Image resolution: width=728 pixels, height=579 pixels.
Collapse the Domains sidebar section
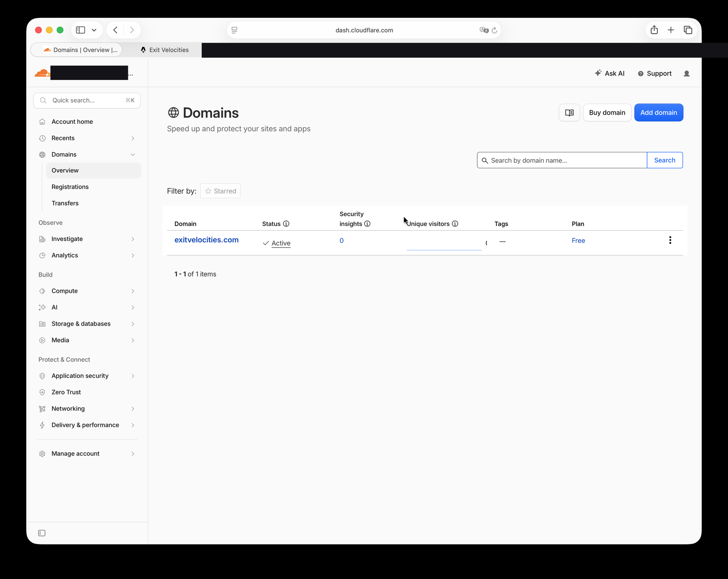pyautogui.click(x=133, y=155)
